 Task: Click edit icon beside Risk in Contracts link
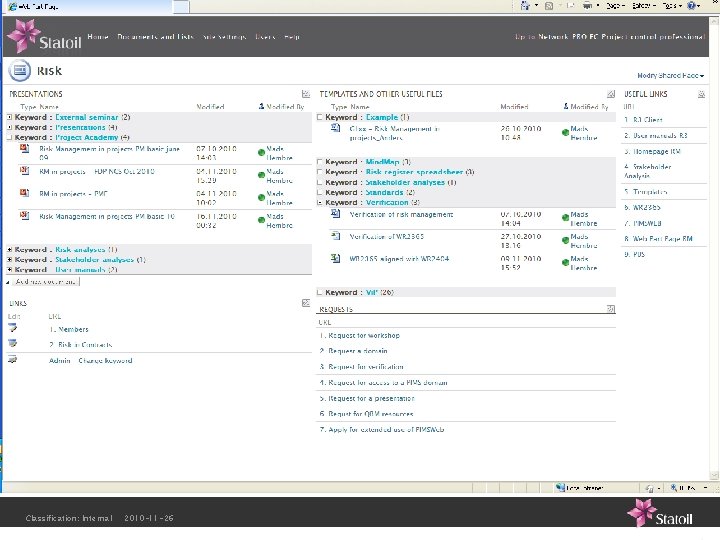point(12,343)
